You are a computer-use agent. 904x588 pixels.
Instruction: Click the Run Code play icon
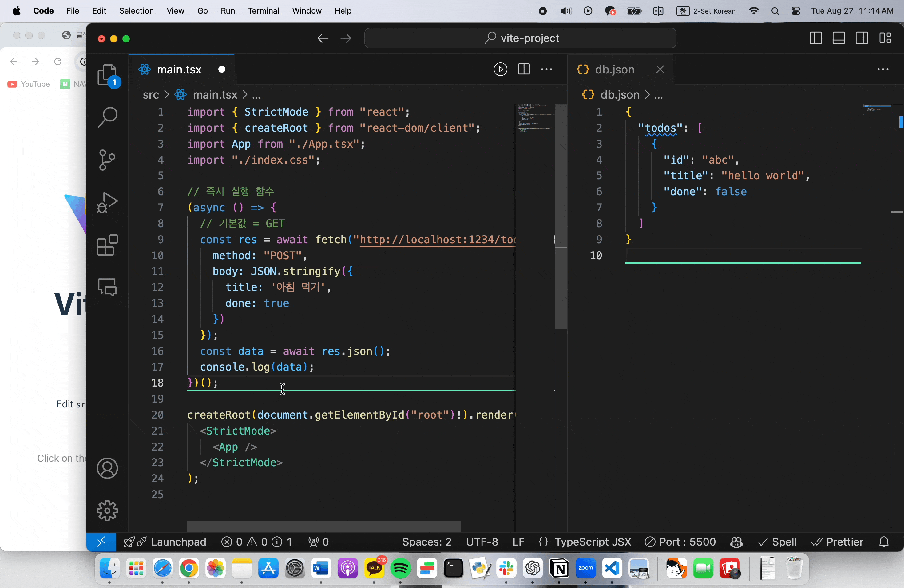click(x=500, y=69)
